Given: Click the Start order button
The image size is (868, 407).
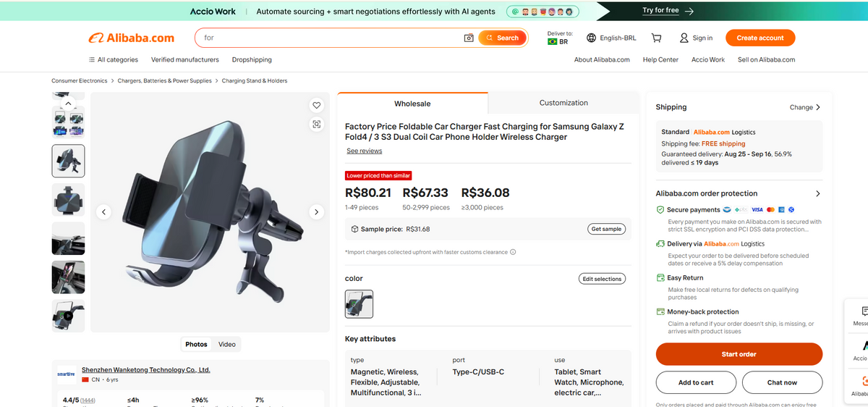Looking at the screenshot, I should click(x=739, y=354).
